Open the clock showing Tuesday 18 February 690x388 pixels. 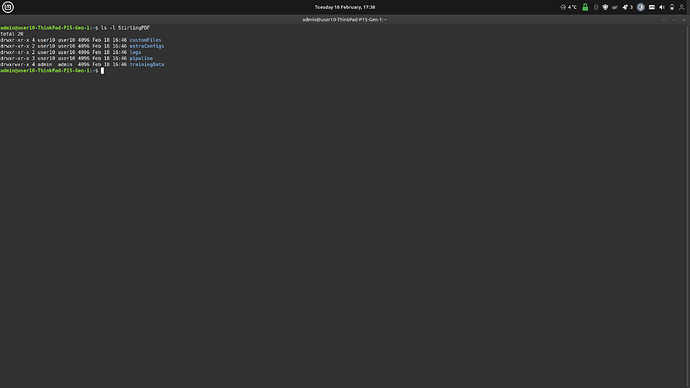pyautogui.click(x=345, y=7)
